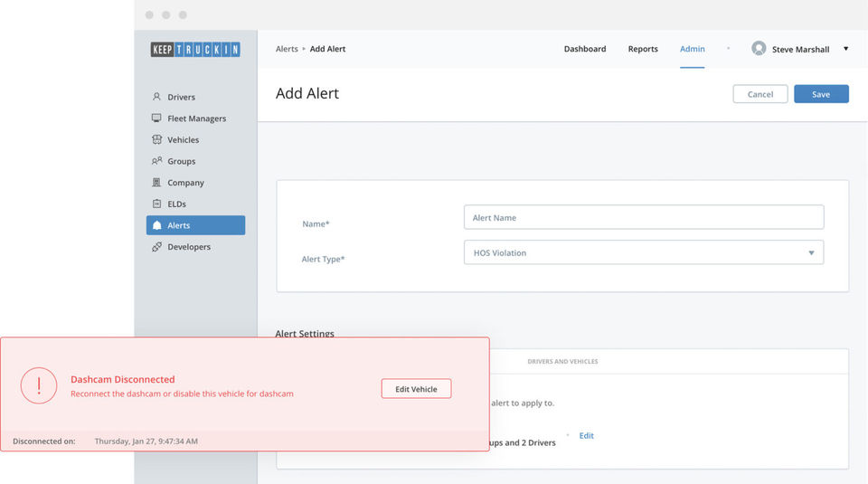This screenshot has height=484, width=868.
Task: Click the KeepTruckin logo
Action: point(195,49)
